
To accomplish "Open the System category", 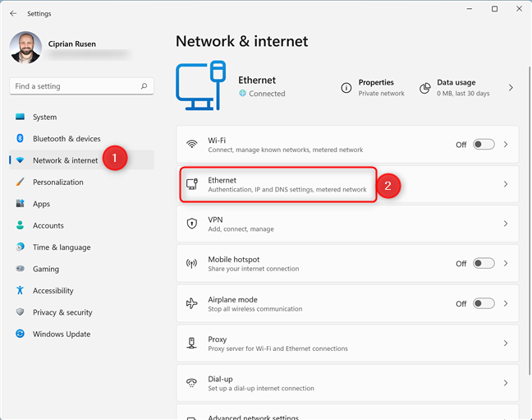I will pos(81,117).
